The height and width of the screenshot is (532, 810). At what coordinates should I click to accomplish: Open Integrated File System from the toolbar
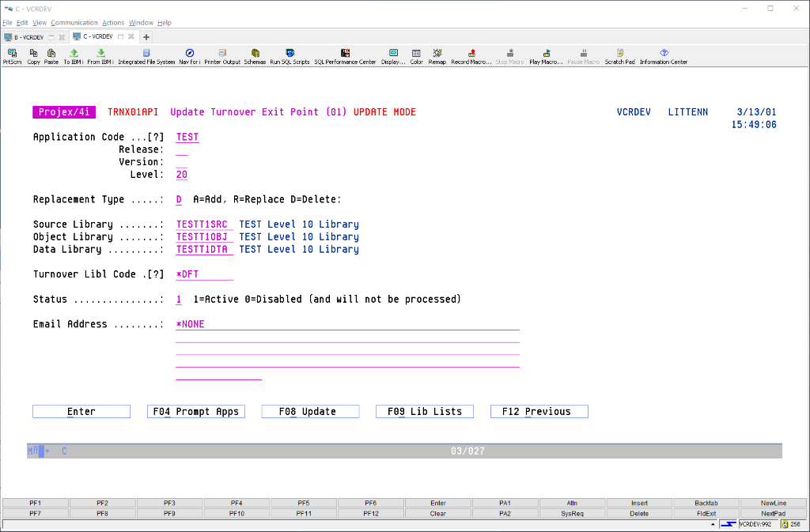146,56
